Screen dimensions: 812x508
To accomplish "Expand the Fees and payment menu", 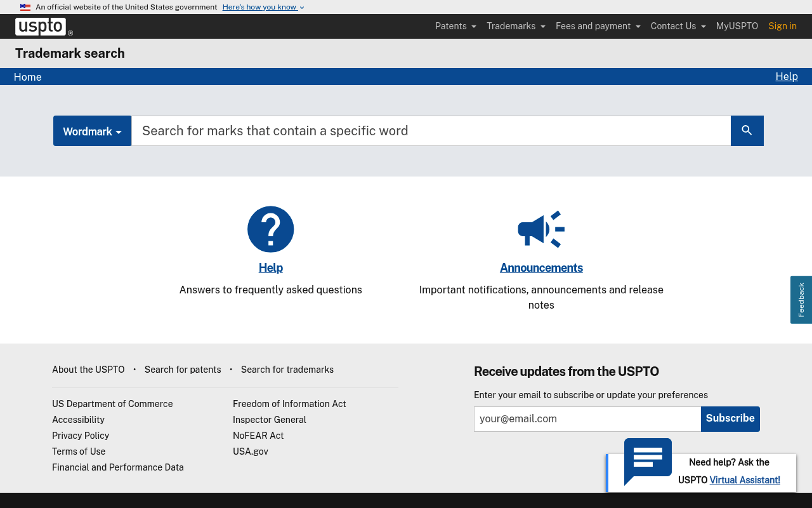I will [x=598, y=26].
